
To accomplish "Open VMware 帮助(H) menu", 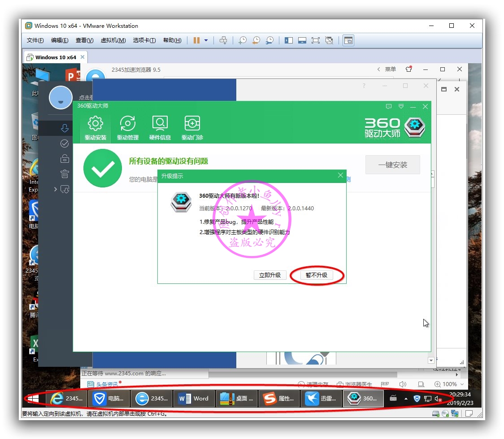I will [172, 40].
